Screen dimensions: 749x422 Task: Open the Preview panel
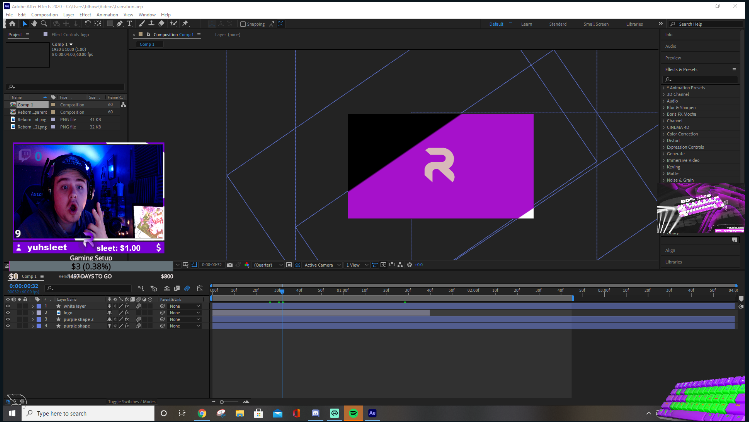(x=673, y=58)
